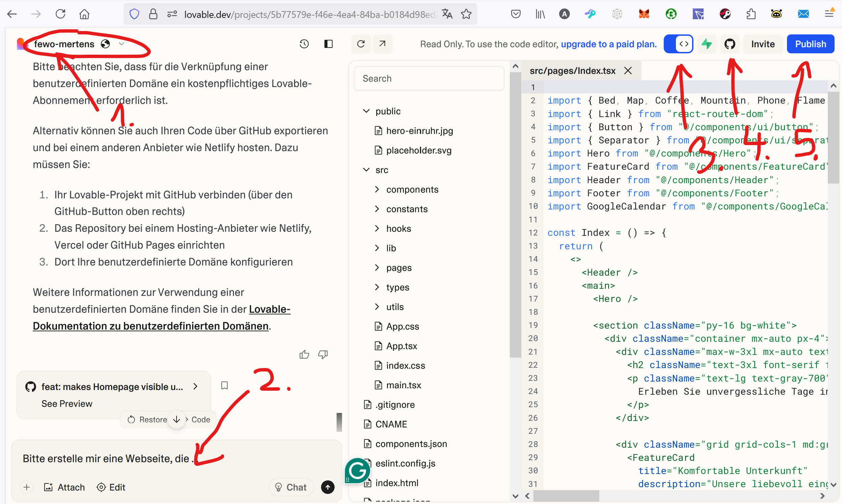This screenshot has width=842, height=504.
Task: Click code editor horizontal scrollbar thumb
Action: pos(566,496)
